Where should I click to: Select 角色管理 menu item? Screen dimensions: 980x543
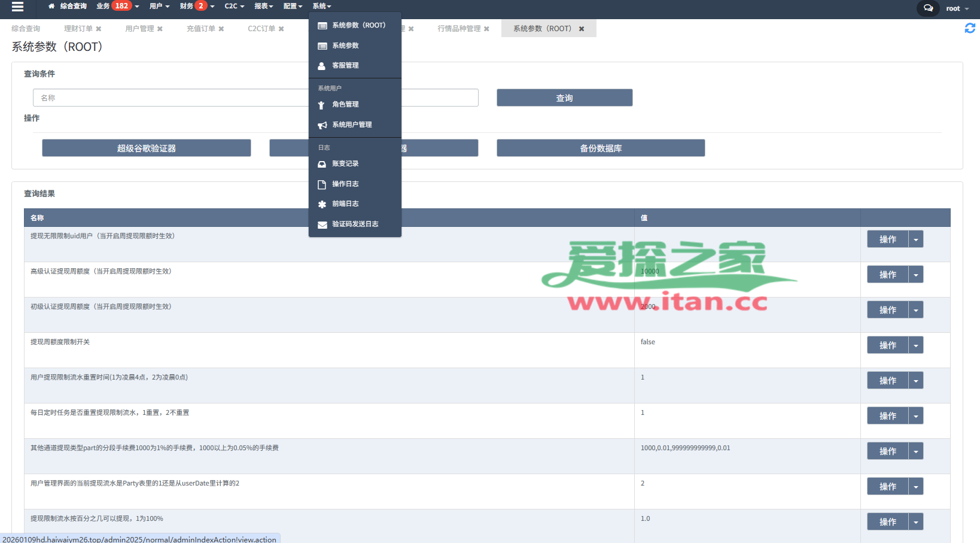pos(345,105)
